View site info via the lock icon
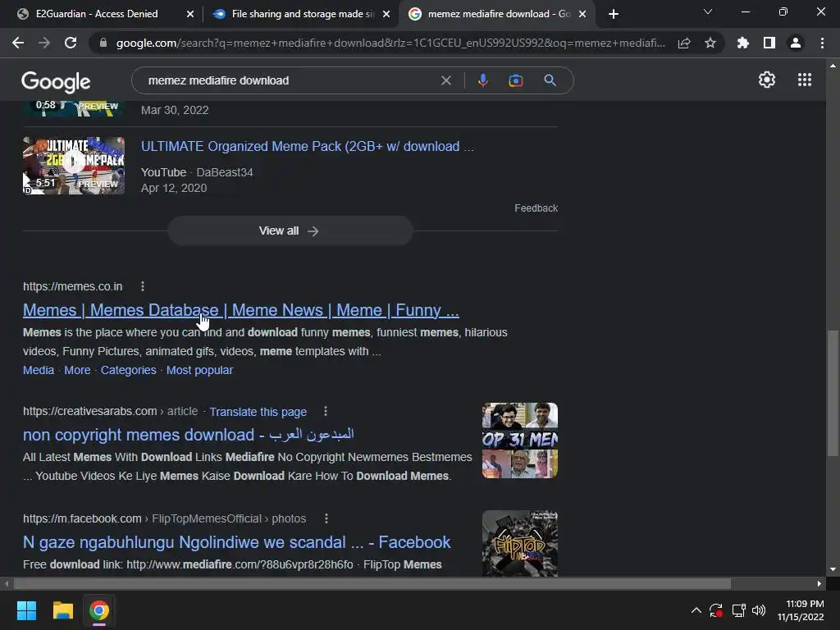This screenshot has width=840, height=630. coord(103,43)
